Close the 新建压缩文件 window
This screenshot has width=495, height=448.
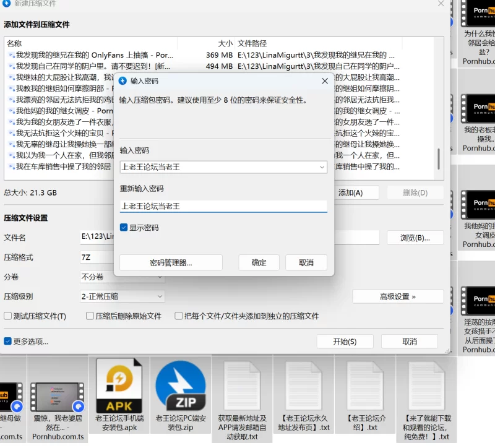tap(441, 4)
